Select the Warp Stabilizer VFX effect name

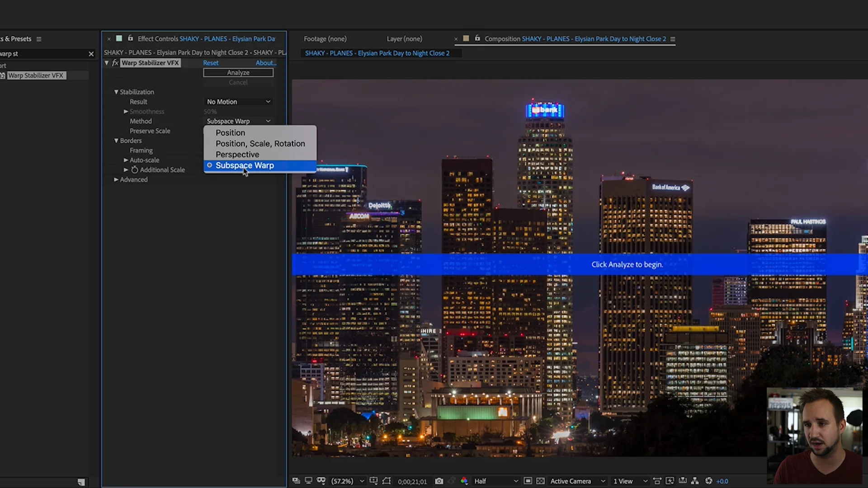pyautogui.click(x=150, y=63)
